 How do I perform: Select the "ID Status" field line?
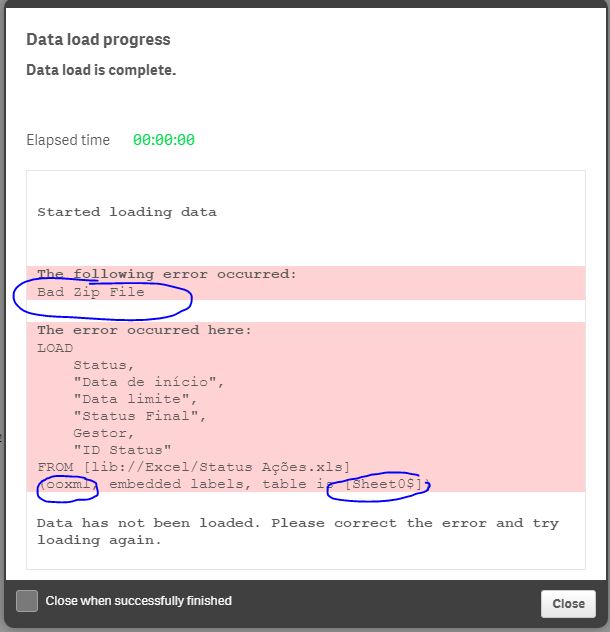click(123, 450)
